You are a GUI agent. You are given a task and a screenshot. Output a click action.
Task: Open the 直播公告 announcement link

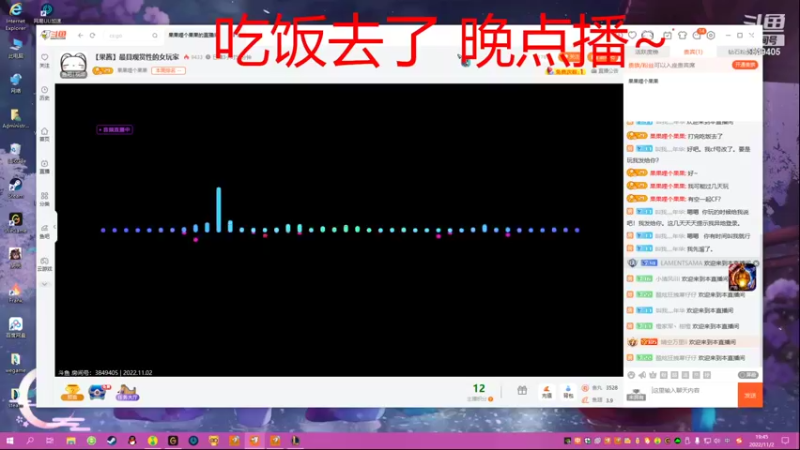pos(605,71)
